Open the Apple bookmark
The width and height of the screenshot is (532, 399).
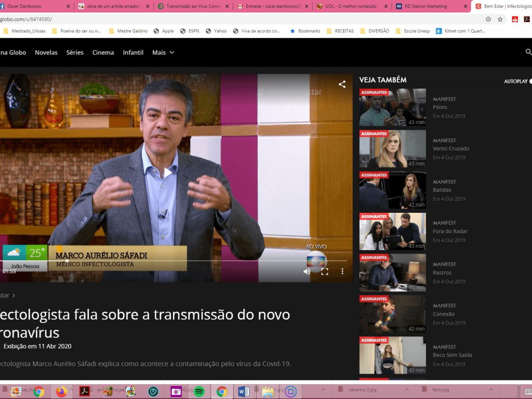(x=164, y=31)
